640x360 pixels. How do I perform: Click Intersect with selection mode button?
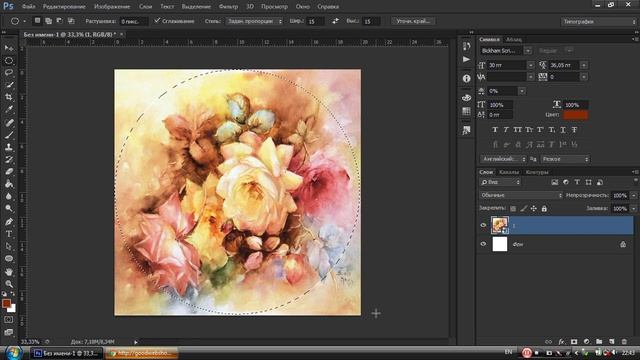point(71,21)
